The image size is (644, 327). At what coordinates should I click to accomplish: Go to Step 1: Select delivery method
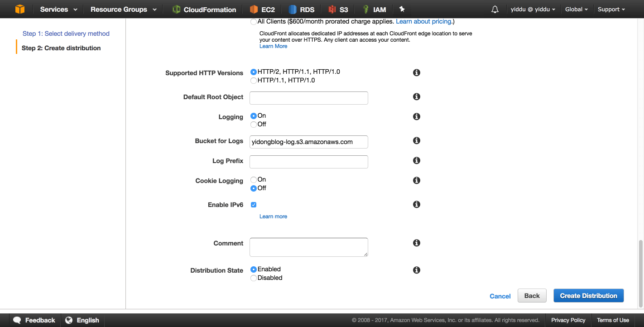66,34
